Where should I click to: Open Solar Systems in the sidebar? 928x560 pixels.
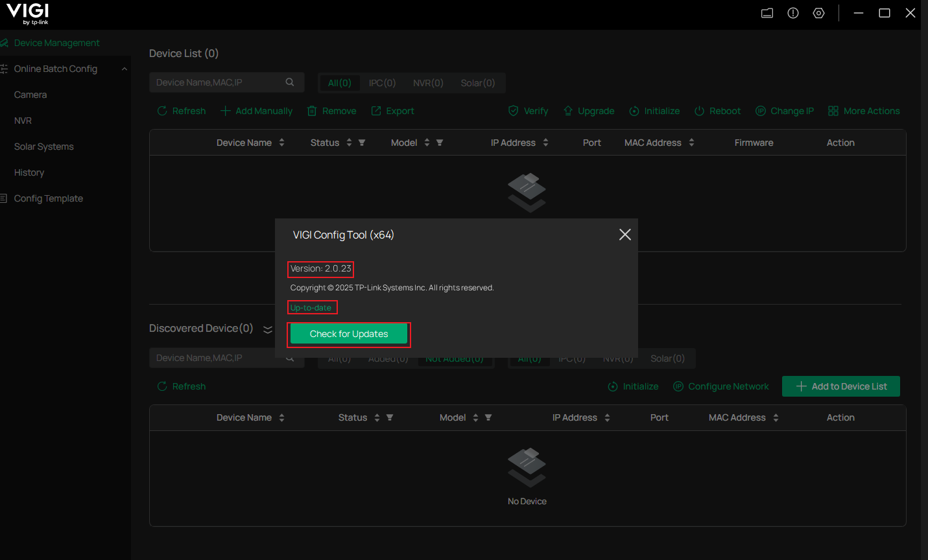coord(44,146)
